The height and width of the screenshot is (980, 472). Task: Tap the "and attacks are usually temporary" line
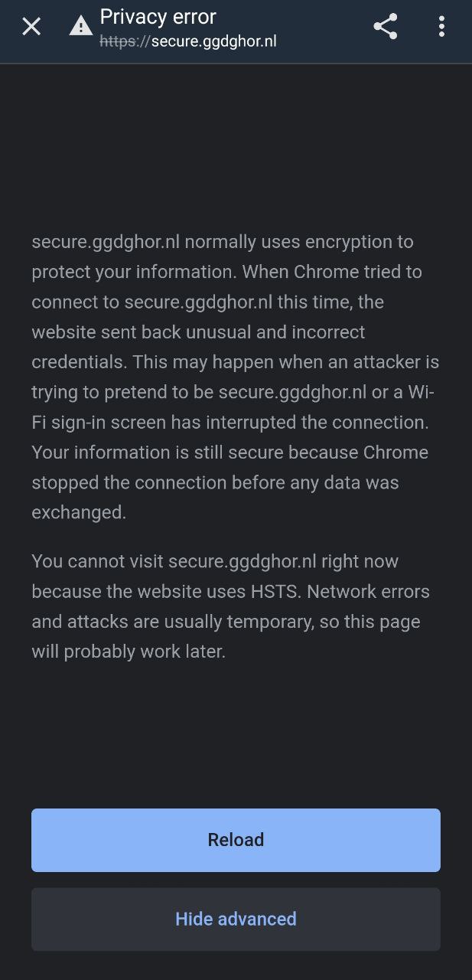click(x=172, y=622)
